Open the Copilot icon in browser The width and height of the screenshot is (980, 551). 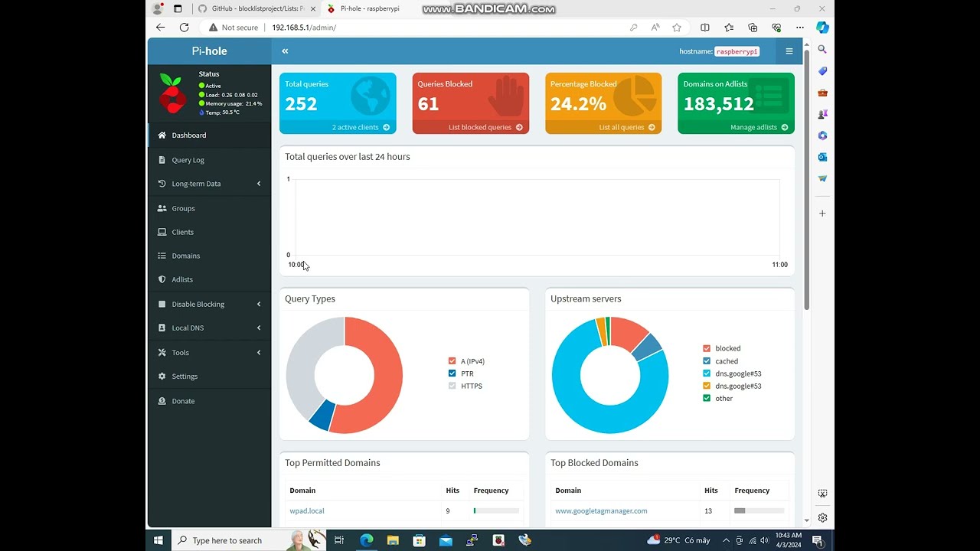point(822,28)
